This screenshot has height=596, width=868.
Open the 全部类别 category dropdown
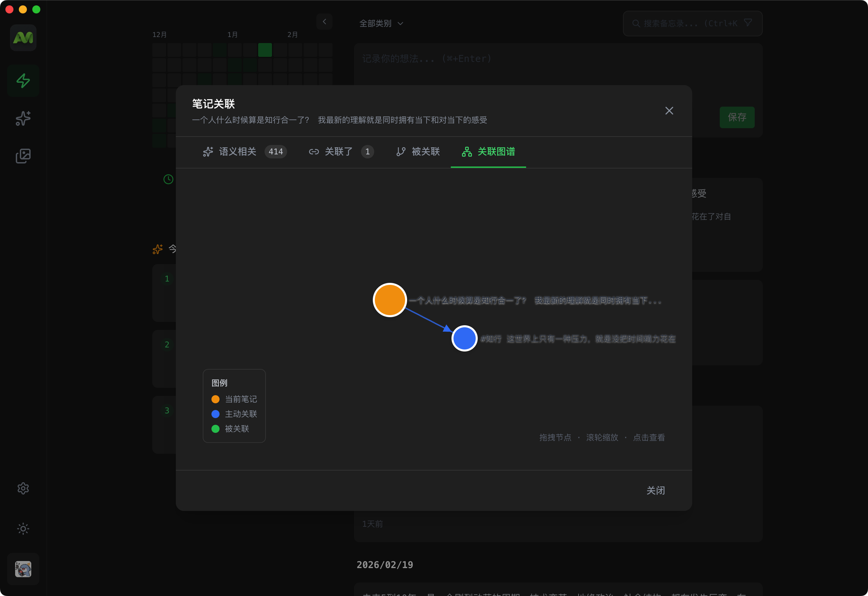381,23
